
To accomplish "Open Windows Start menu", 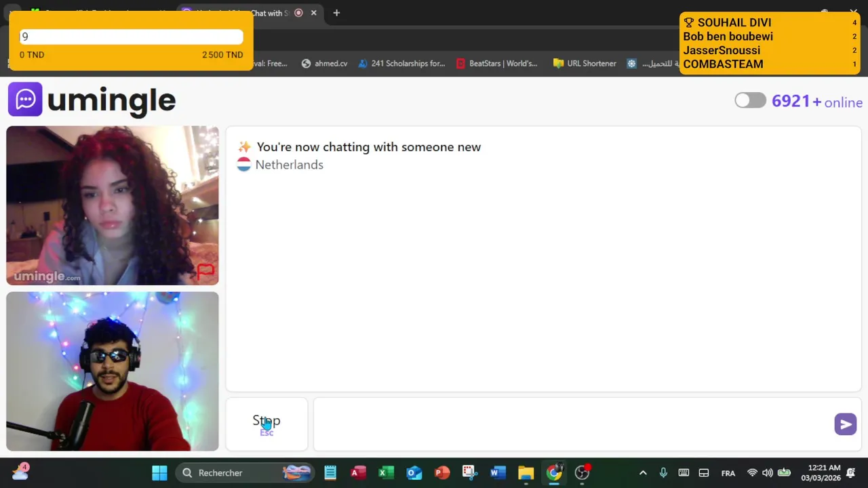I will point(159,472).
